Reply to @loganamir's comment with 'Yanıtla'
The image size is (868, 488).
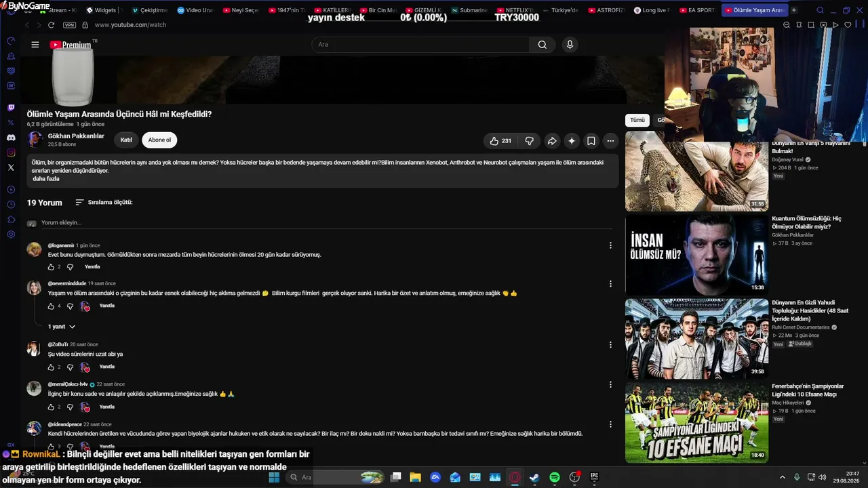coord(92,267)
